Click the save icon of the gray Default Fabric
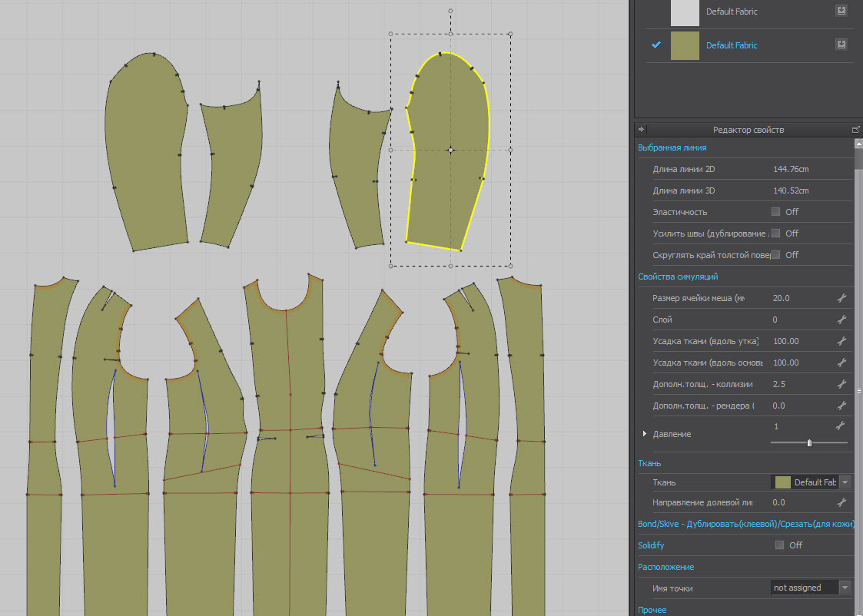The image size is (863, 616). coord(841,11)
